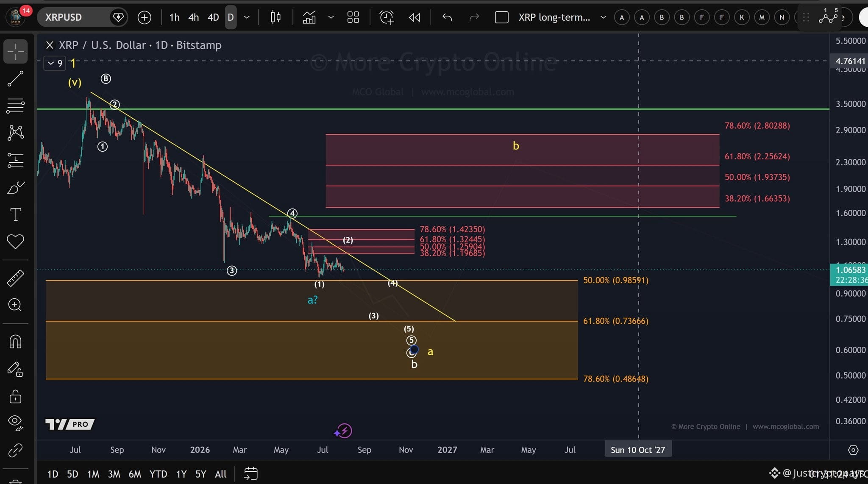The width and height of the screenshot is (868, 484).
Task: Open the indicators dialog
Action: (309, 17)
